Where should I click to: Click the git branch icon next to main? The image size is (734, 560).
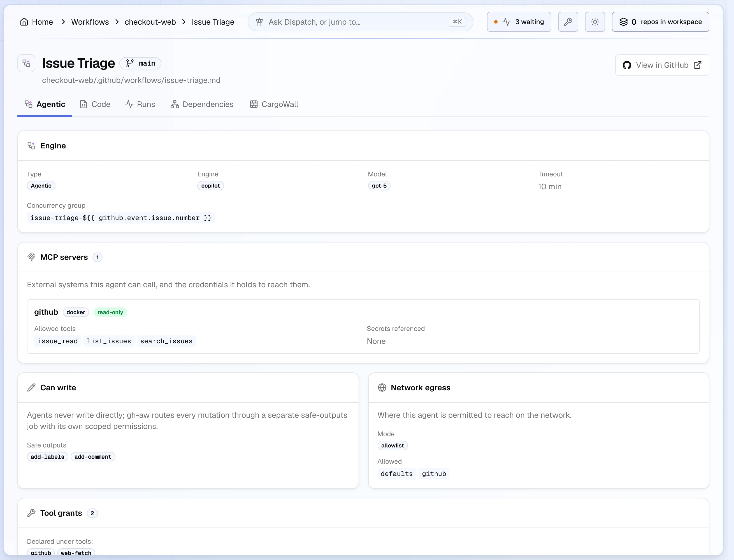click(130, 63)
